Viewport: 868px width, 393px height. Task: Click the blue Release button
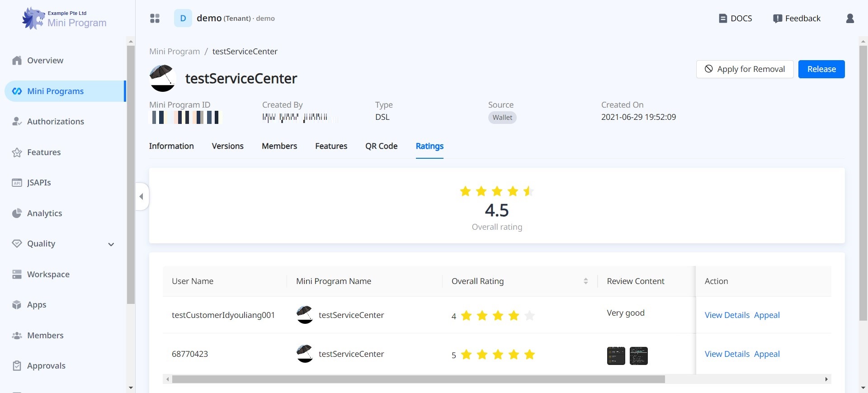[821, 69]
